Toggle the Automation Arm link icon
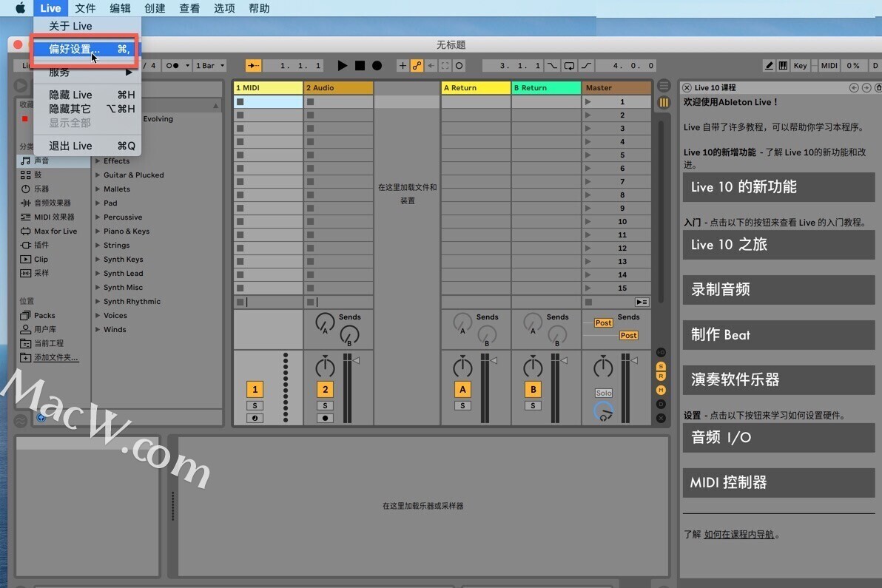Viewport: 882px width, 588px height. click(x=417, y=66)
